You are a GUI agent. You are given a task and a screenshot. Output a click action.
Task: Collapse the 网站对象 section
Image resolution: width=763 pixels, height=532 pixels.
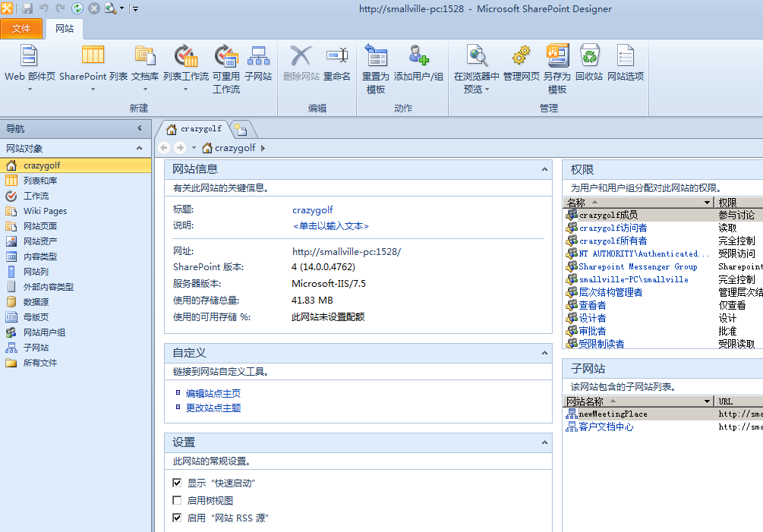click(140, 148)
